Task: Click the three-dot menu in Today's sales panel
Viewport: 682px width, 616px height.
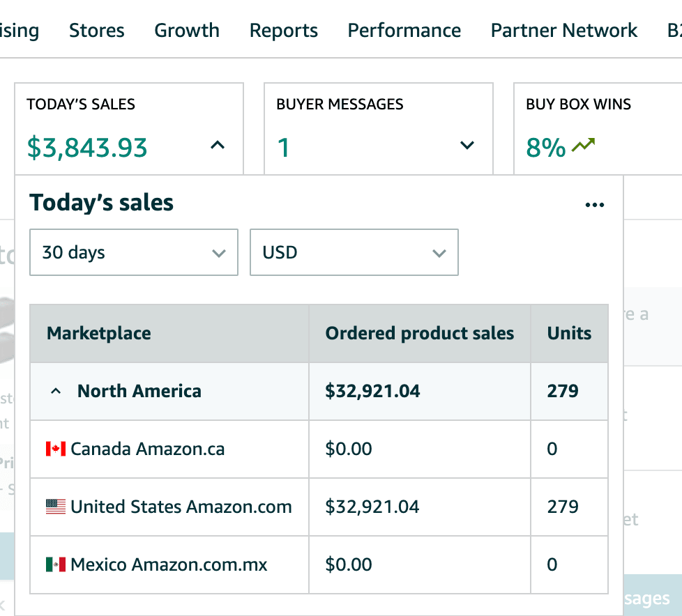Action: point(594,205)
